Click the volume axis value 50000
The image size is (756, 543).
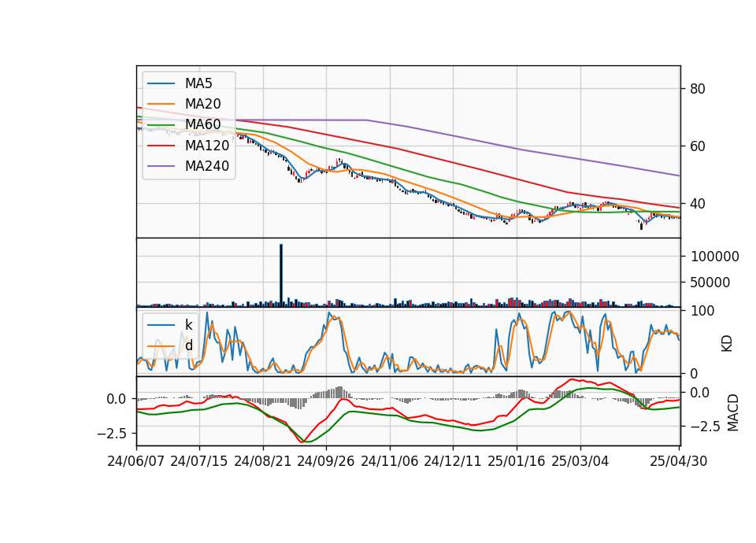tap(710, 283)
